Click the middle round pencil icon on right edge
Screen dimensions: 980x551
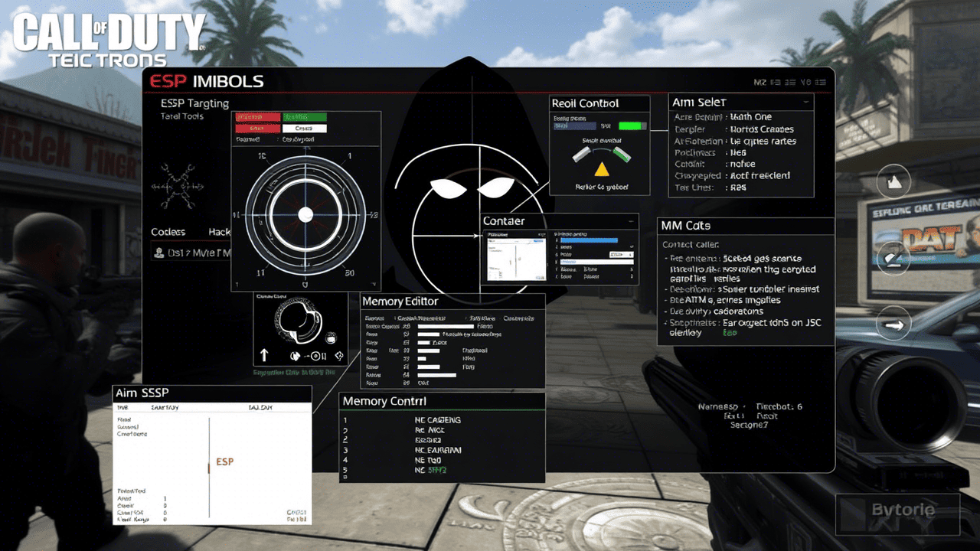[893, 258]
